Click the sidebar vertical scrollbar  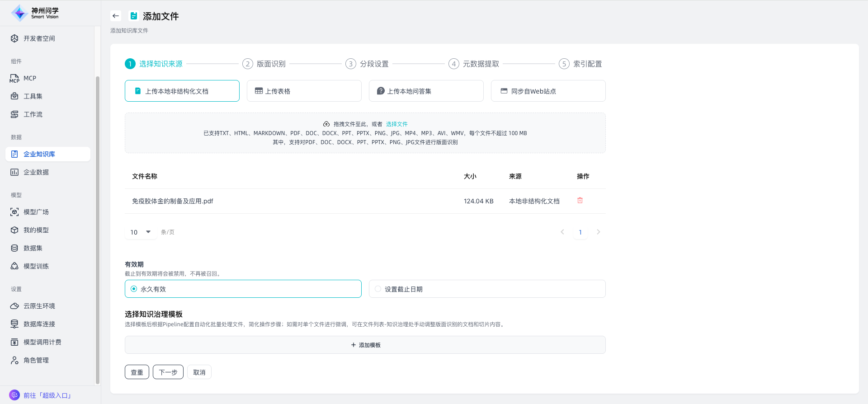[x=97, y=226]
